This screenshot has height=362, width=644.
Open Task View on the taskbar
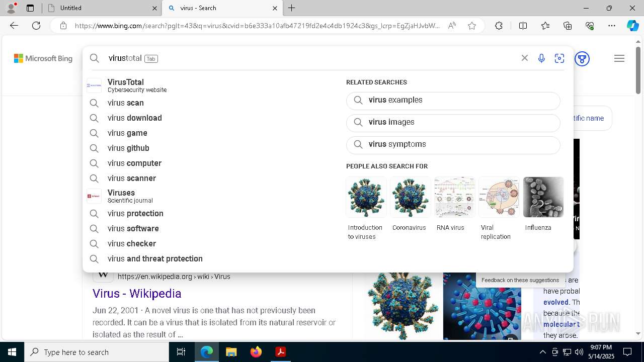(x=181, y=352)
